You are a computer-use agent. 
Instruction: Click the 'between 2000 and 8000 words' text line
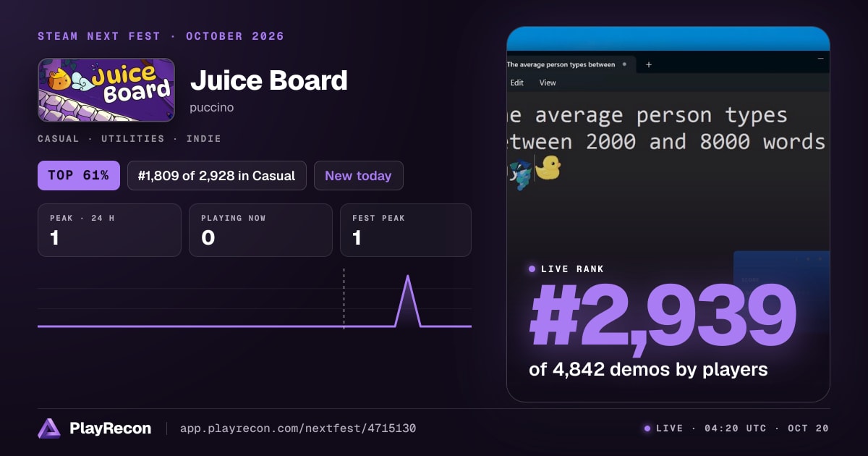[x=666, y=142]
